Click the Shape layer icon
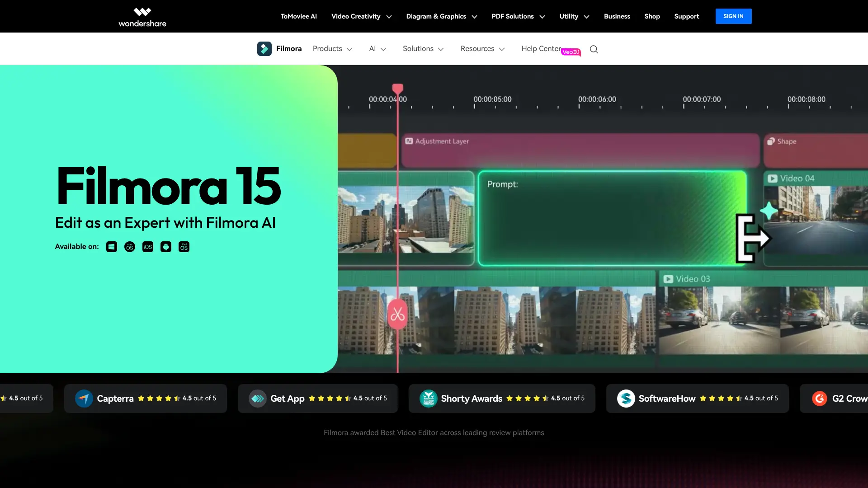Viewport: 868px width, 488px height. pos(771,141)
